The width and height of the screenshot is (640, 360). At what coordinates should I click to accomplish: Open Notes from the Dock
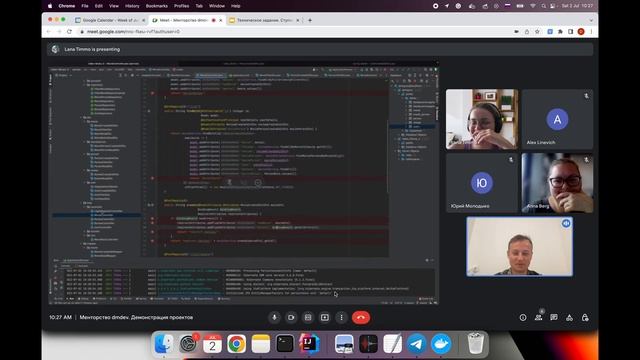pyautogui.click(x=261, y=343)
